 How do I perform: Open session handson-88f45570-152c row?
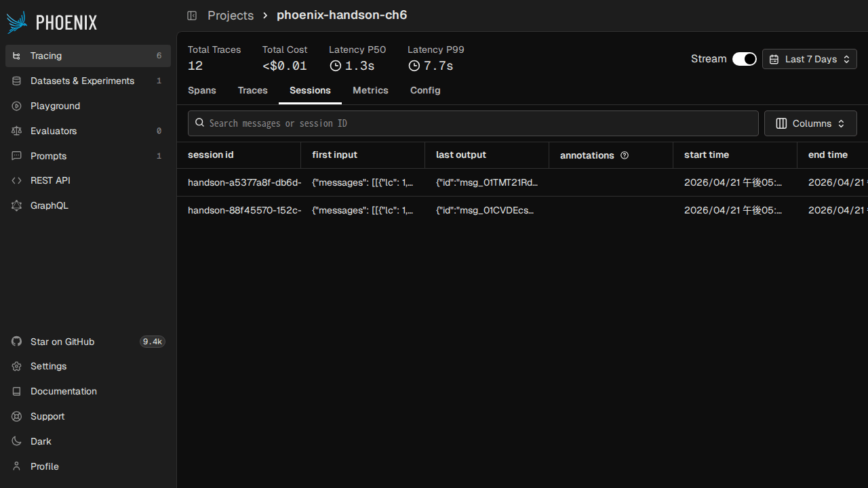[x=522, y=210]
